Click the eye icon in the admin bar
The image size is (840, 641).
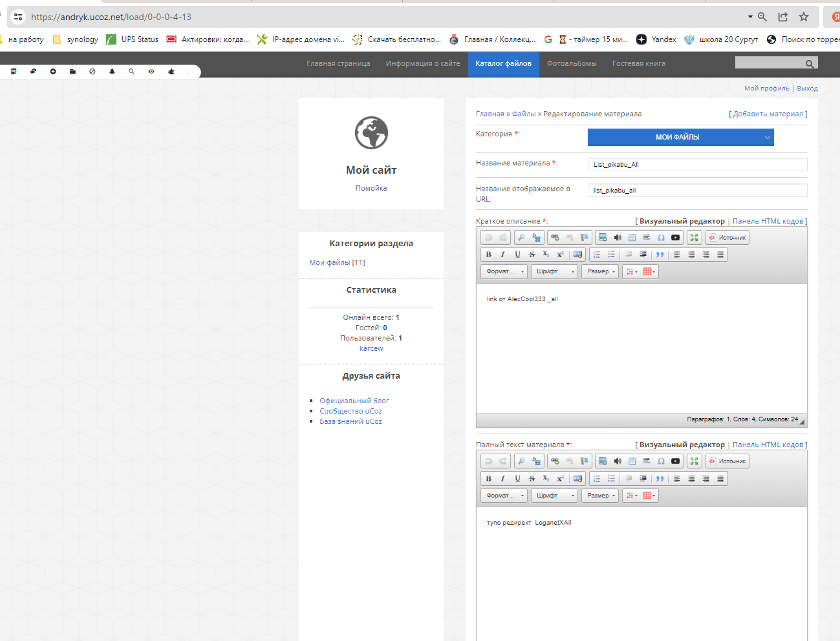click(151, 72)
